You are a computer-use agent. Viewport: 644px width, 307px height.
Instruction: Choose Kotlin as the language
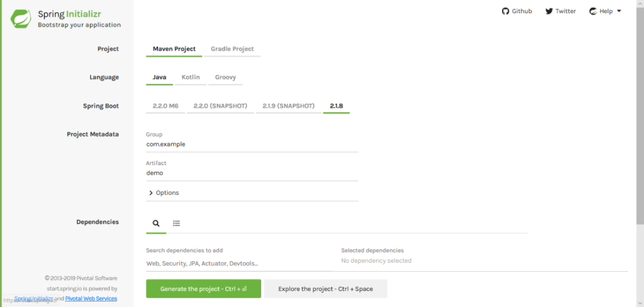coord(191,77)
